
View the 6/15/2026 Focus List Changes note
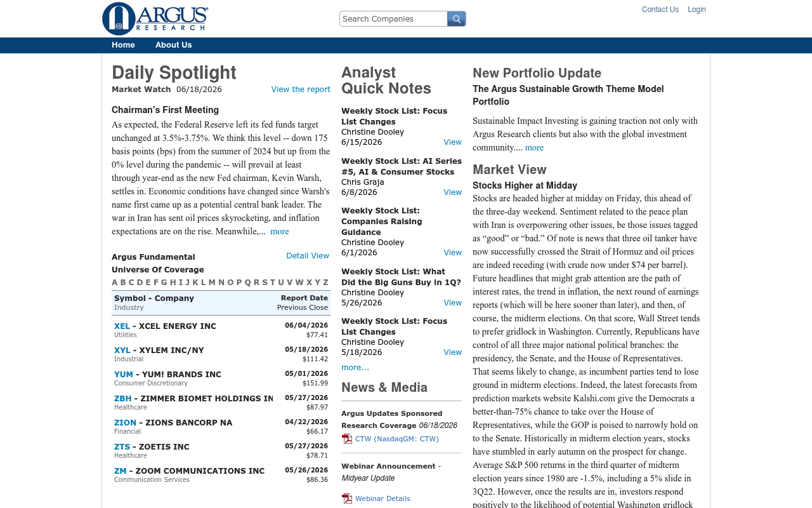pyautogui.click(x=452, y=142)
